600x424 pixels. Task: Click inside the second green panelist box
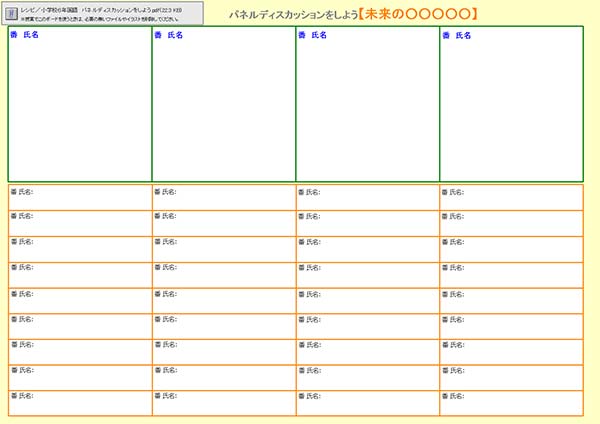pyautogui.click(x=224, y=104)
